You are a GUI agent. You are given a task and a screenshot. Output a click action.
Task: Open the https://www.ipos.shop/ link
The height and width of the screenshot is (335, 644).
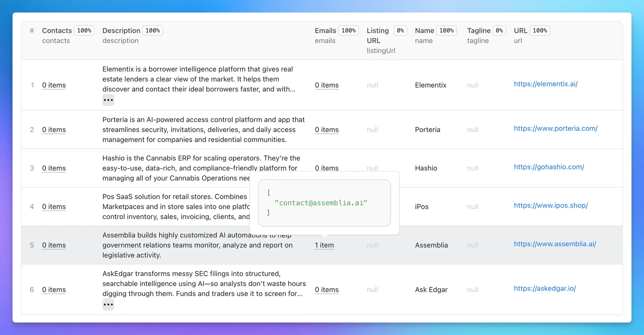pyautogui.click(x=551, y=206)
